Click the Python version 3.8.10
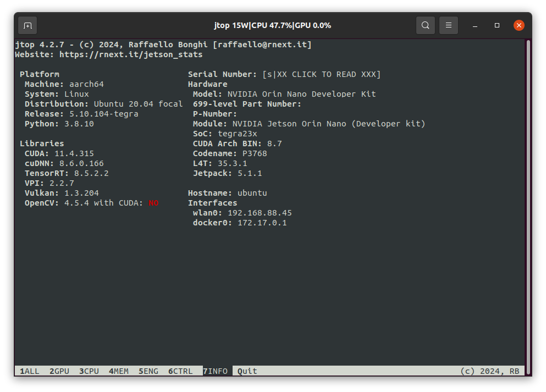546x392 pixels. (79, 124)
